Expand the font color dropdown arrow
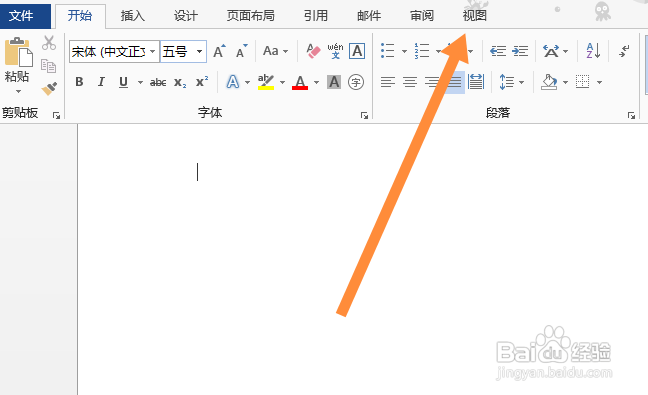The width and height of the screenshot is (648, 395). [x=316, y=83]
